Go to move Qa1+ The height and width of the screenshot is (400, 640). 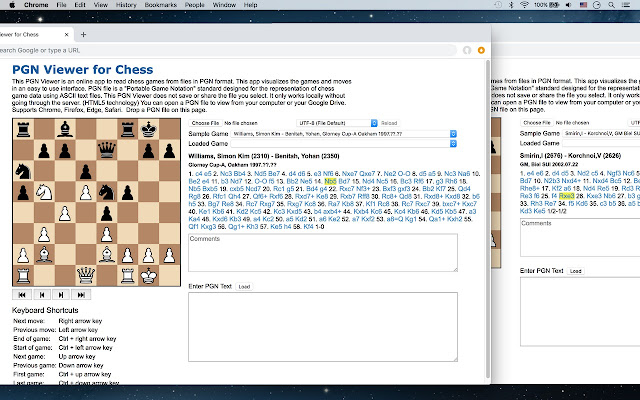(437, 219)
